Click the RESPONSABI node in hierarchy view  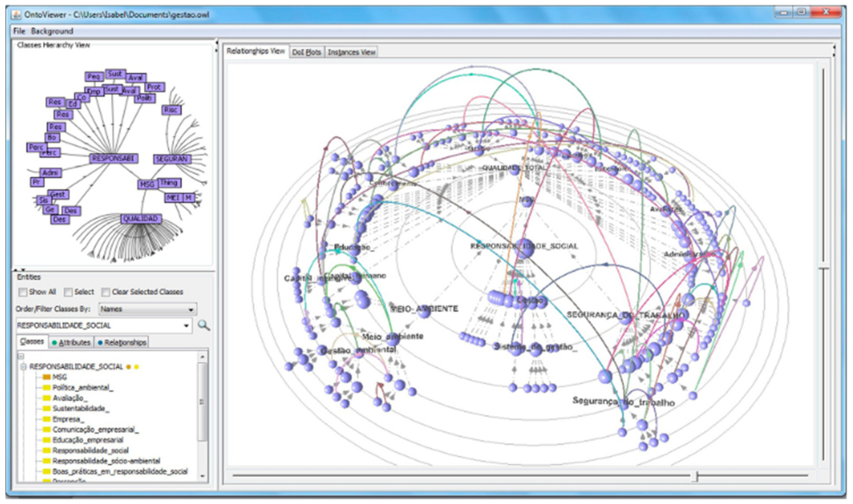114,158
